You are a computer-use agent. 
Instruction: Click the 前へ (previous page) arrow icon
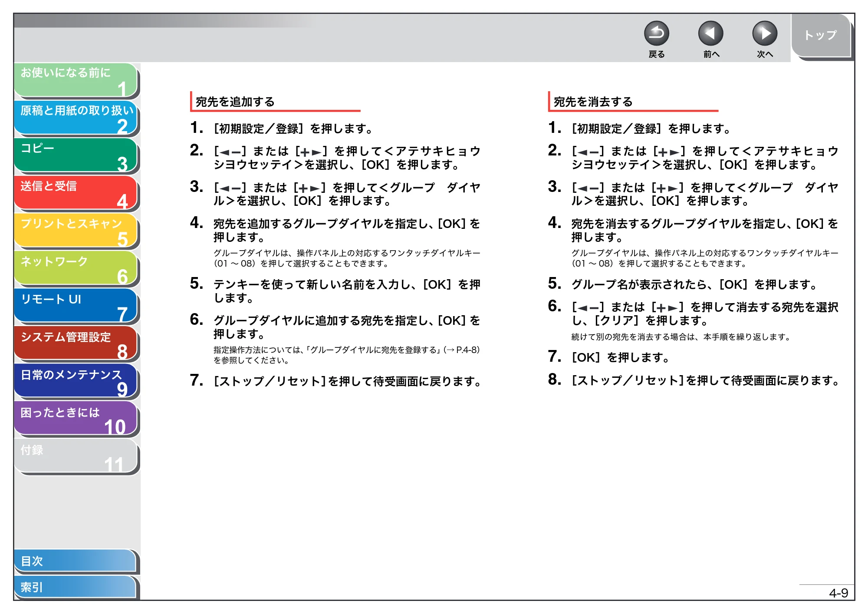pos(710,33)
